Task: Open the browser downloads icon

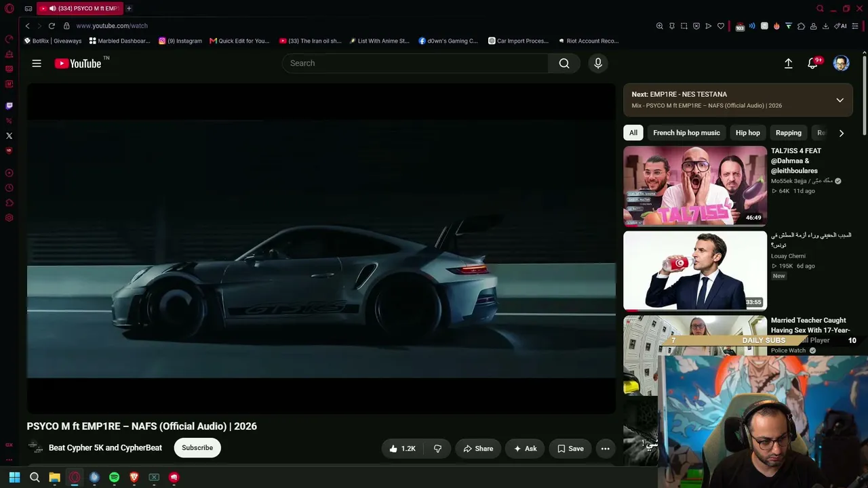Action: [825, 26]
